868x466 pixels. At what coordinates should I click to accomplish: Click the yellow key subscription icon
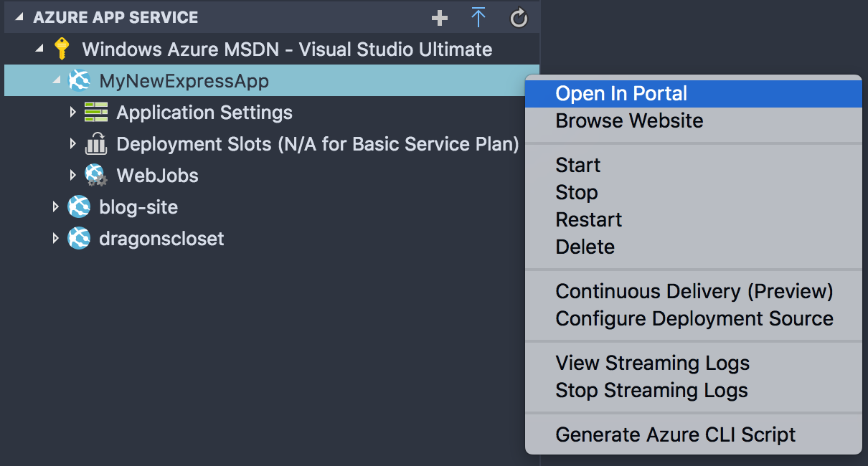62,49
